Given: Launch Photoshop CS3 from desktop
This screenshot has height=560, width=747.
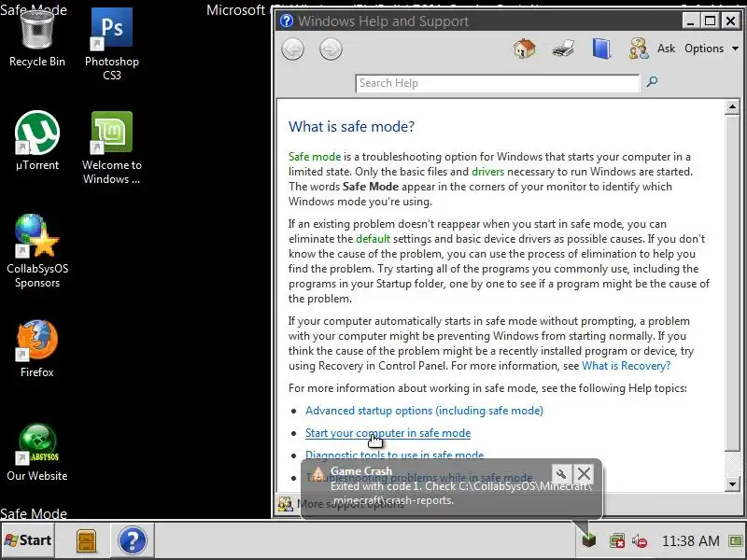Looking at the screenshot, I should pos(111,44).
